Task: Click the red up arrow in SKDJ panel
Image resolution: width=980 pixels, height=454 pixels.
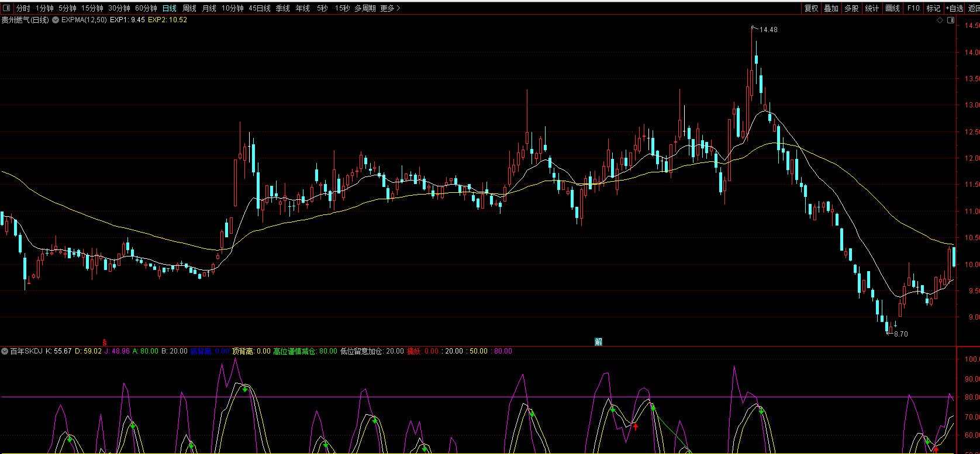Action: [x=636, y=427]
